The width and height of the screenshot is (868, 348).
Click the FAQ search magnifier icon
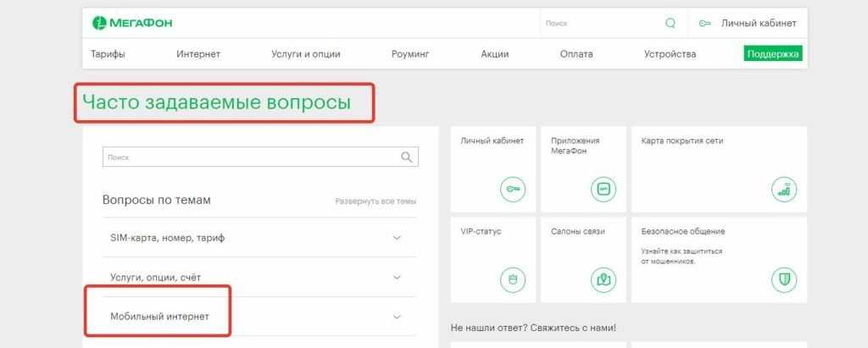(x=407, y=157)
